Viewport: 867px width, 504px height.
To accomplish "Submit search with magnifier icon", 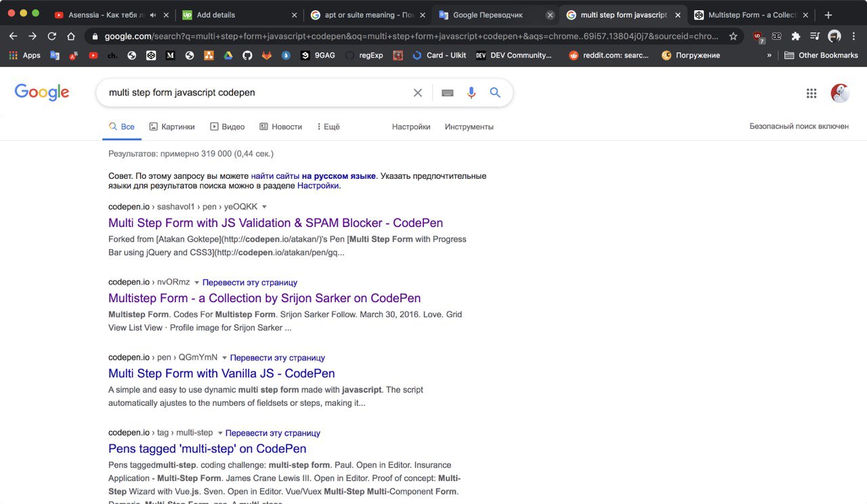I will [495, 93].
